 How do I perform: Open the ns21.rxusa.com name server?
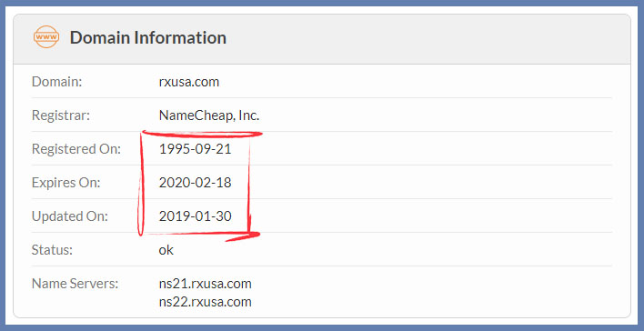[205, 284]
